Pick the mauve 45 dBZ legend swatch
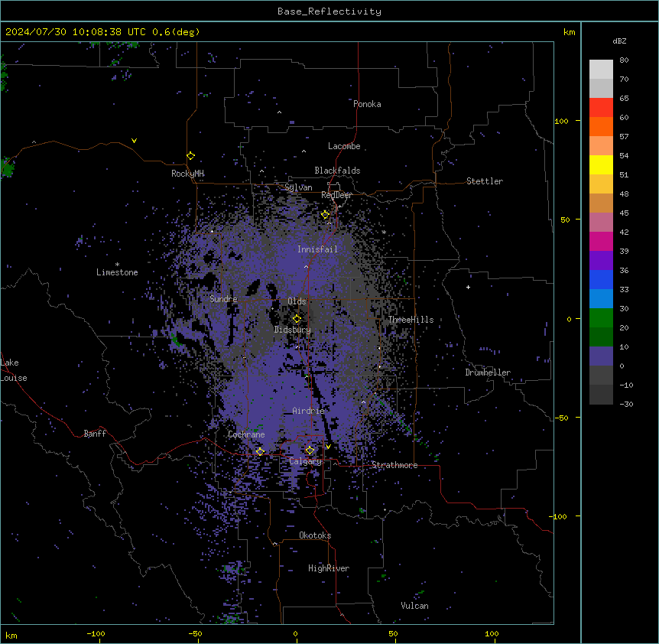 (x=601, y=222)
